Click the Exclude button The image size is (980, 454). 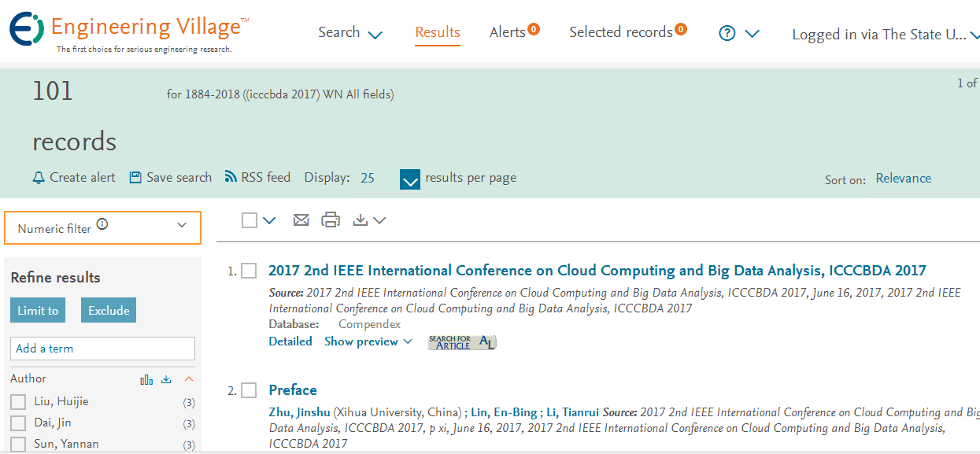click(x=109, y=310)
